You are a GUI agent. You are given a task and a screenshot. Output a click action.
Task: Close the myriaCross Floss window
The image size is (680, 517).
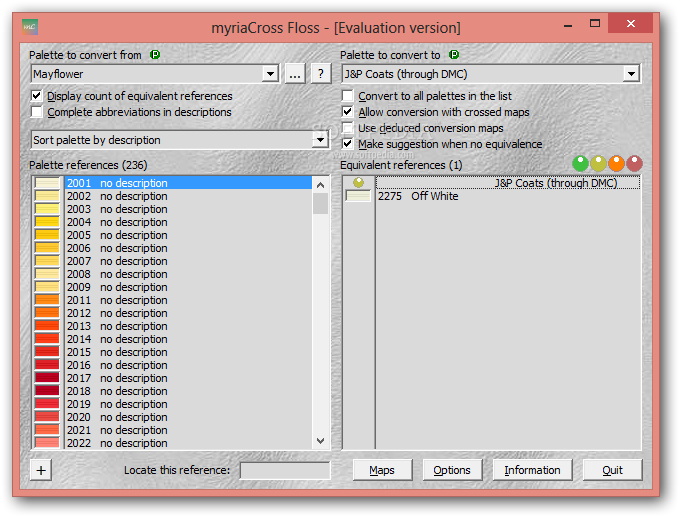tap(631, 23)
